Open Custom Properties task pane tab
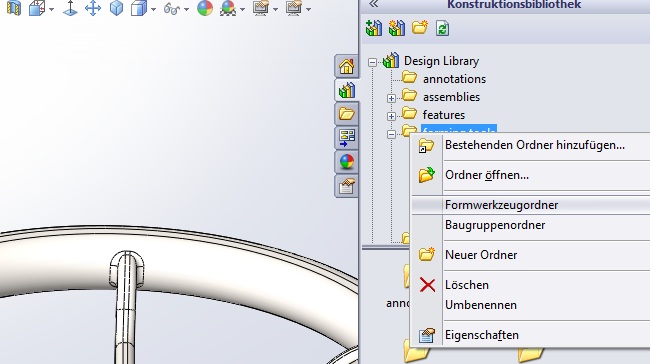Viewport: 650px width, 364px height. (346, 186)
